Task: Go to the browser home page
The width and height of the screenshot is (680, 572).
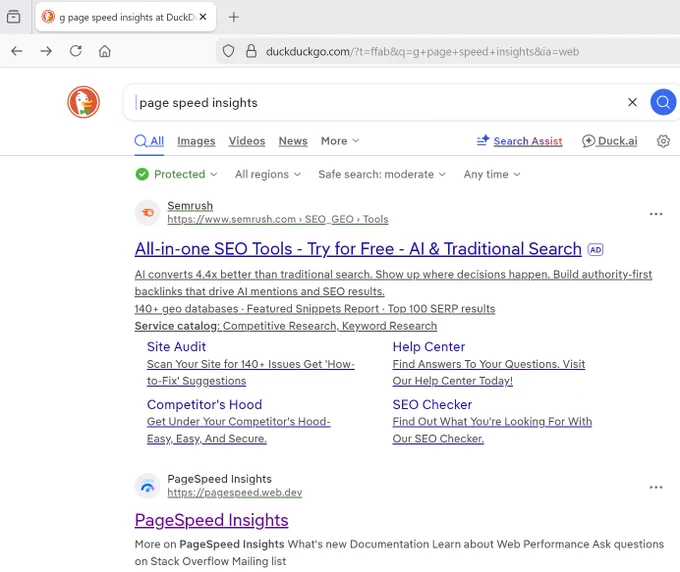Action: (x=105, y=51)
